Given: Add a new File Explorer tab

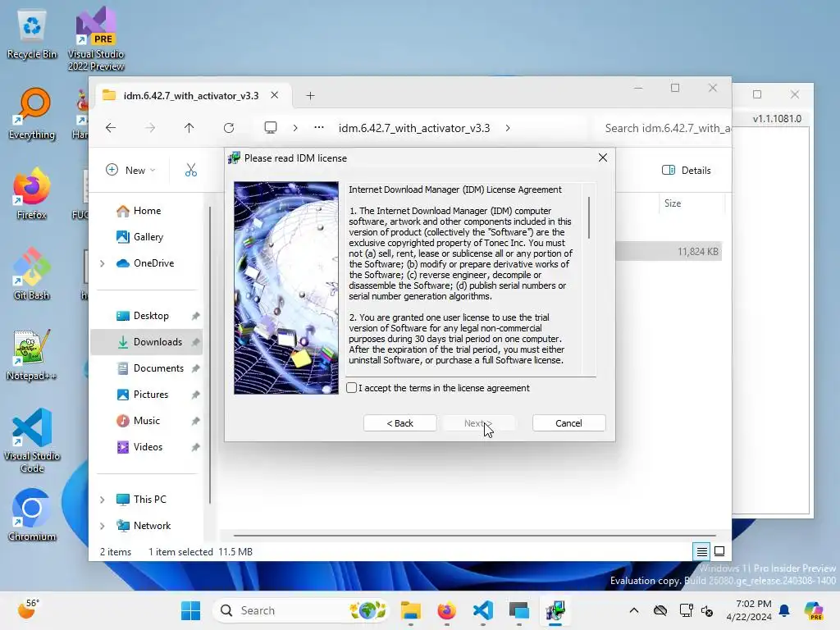Looking at the screenshot, I should [310, 95].
